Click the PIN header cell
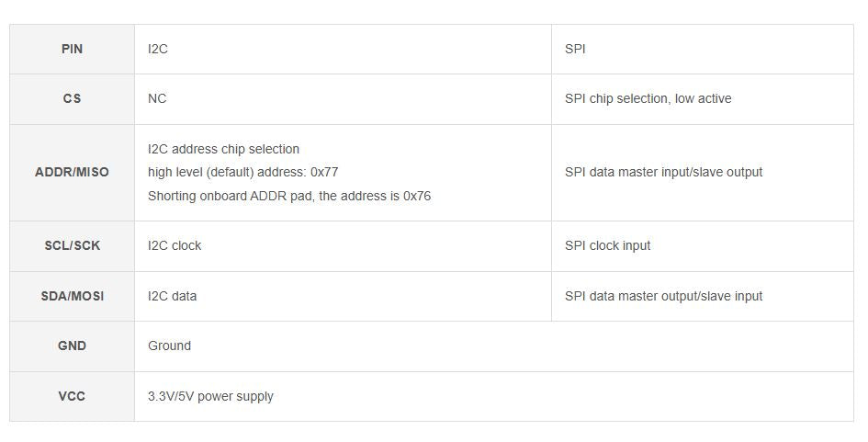The width and height of the screenshot is (868, 442). (x=72, y=49)
